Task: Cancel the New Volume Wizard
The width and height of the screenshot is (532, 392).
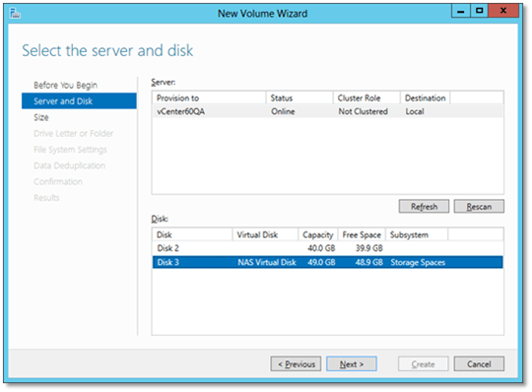Action: click(479, 363)
